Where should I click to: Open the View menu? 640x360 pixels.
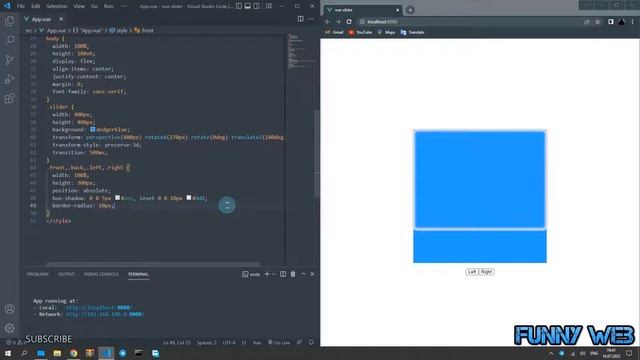[x=79, y=6]
